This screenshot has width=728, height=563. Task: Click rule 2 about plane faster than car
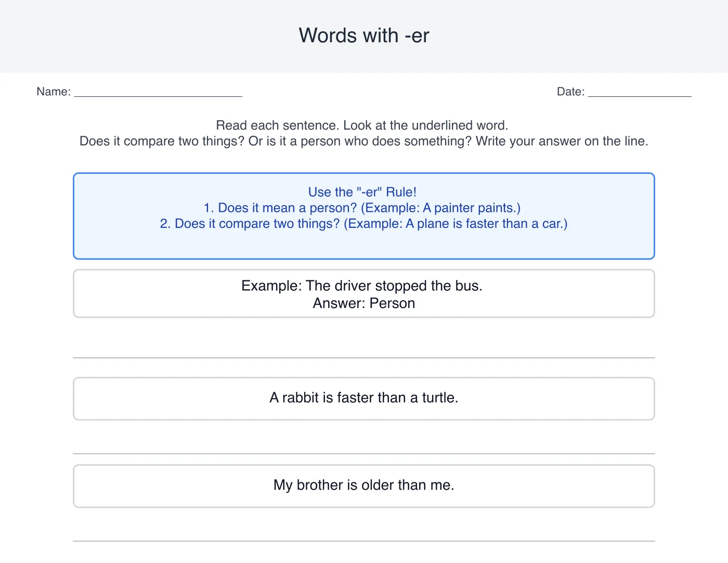pyautogui.click(x=364, y=224)
